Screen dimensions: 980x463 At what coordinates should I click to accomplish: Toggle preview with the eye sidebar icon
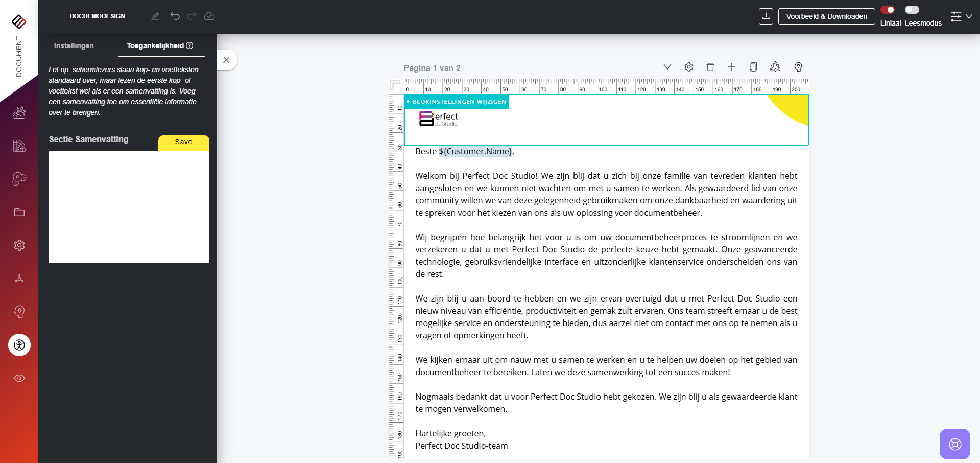click(19, 378)
